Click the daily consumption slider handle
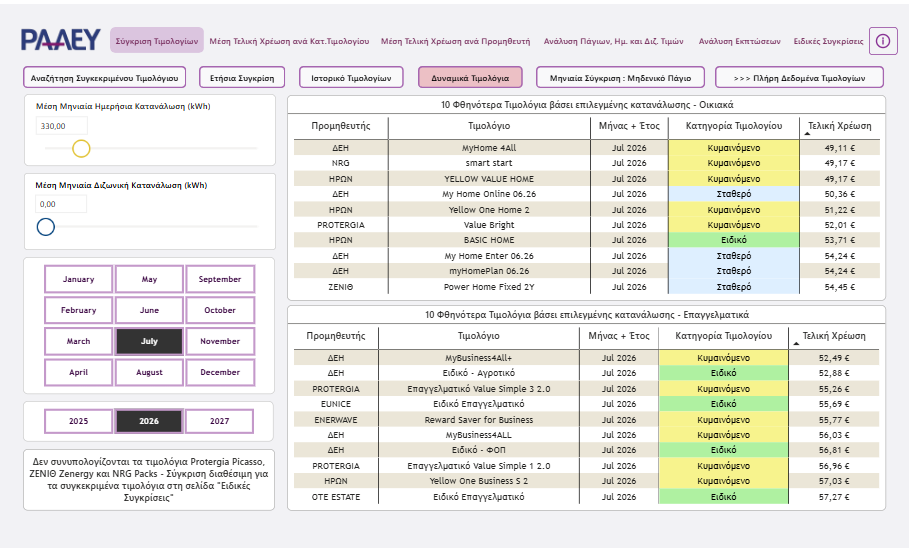Viewport: 910px width, 548px height. pyautogui.click(x=81, y=149)
